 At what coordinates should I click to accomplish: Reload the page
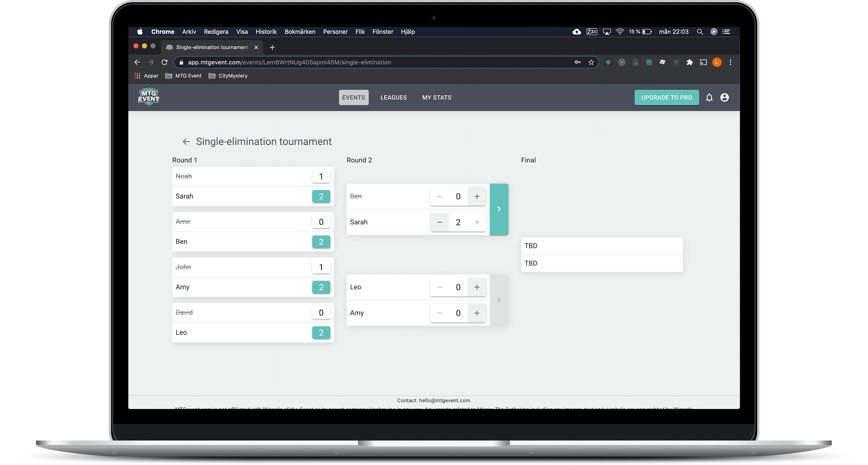[x=164, y=62]
